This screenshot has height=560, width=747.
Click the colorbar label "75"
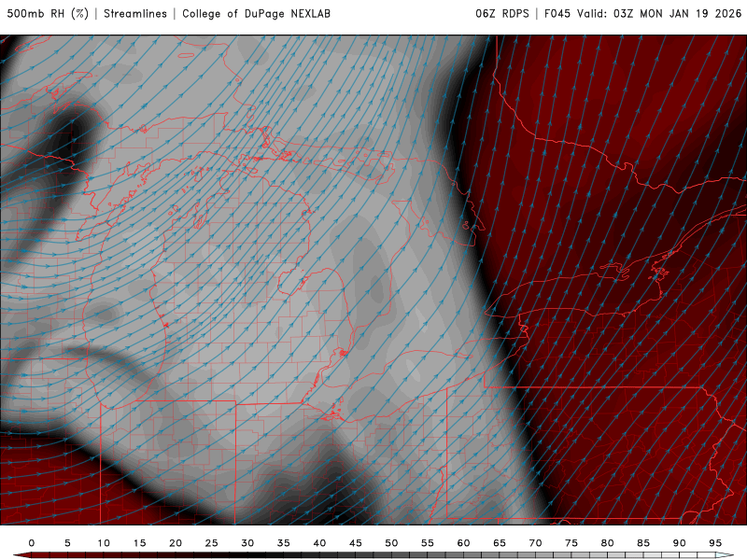click(571, 543)
